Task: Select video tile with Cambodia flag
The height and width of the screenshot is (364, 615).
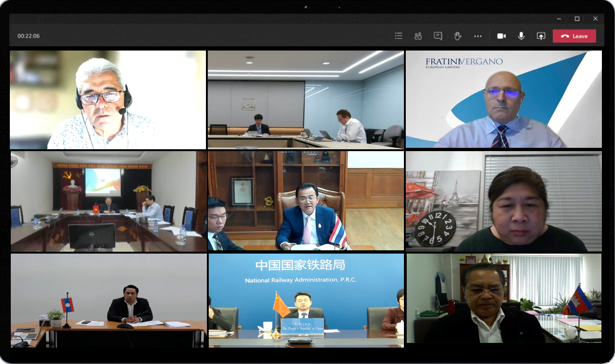Action: [x=504, y=298]
